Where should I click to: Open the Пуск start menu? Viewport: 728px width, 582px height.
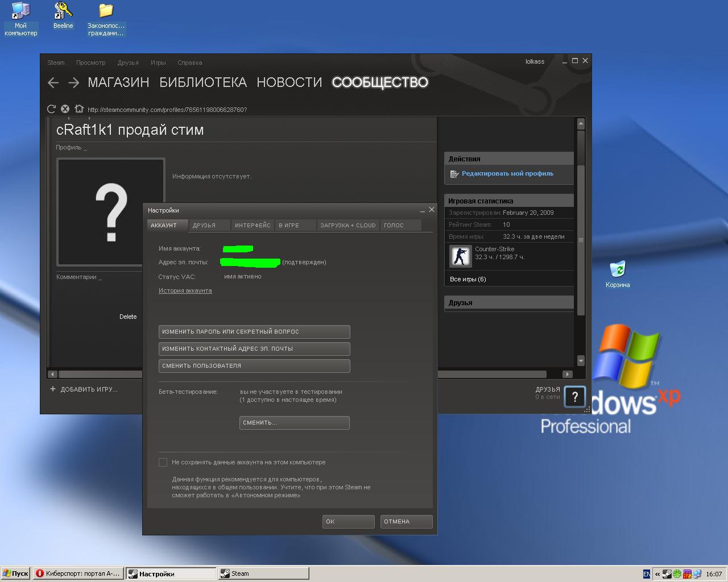[15, 574]
